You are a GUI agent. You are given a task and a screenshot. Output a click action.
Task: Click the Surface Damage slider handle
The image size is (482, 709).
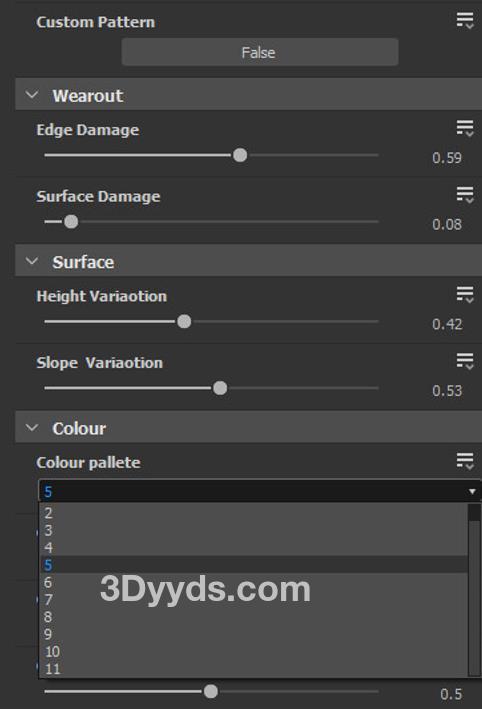tap(71, 222)
